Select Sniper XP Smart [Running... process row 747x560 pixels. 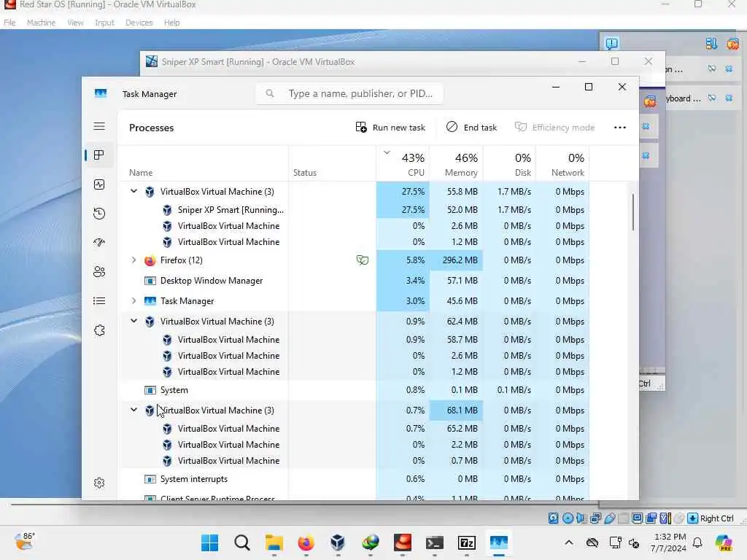click(x=354, y=210)
